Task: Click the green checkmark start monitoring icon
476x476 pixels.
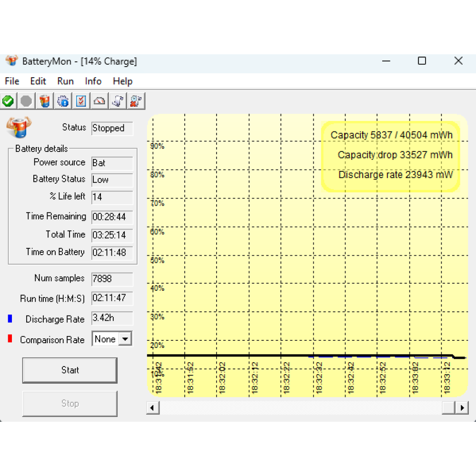Action: (8, 101)
